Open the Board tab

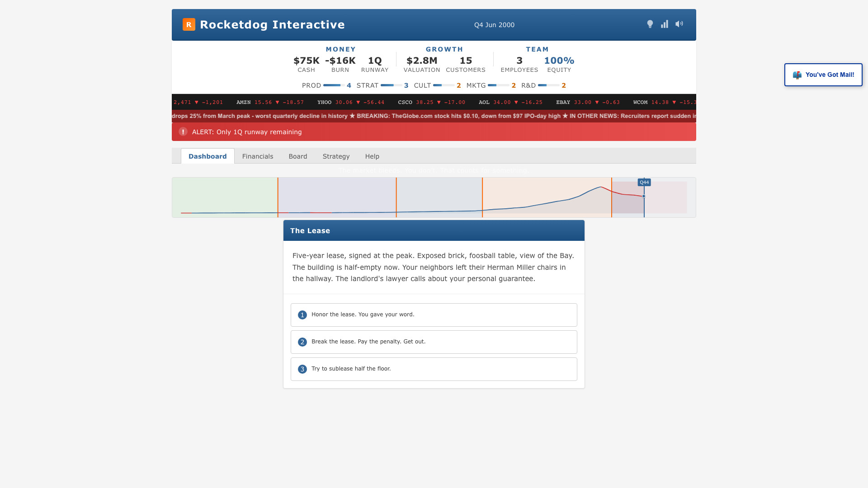click(297, 156)
